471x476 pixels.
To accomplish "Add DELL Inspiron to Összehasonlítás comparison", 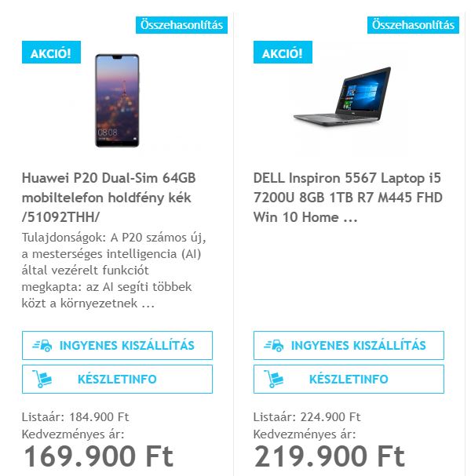I will coord(414,25).
